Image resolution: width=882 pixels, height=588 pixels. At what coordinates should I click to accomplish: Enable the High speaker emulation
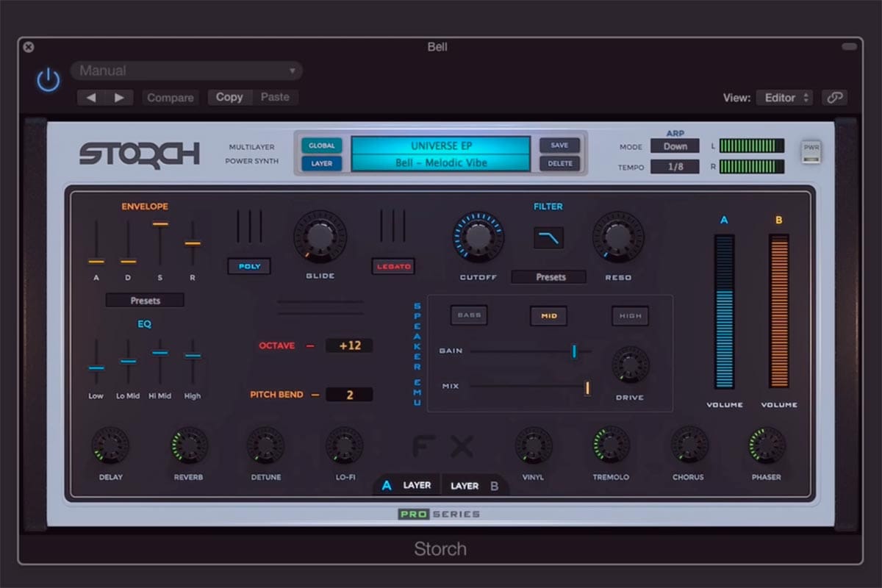point(630,315)
